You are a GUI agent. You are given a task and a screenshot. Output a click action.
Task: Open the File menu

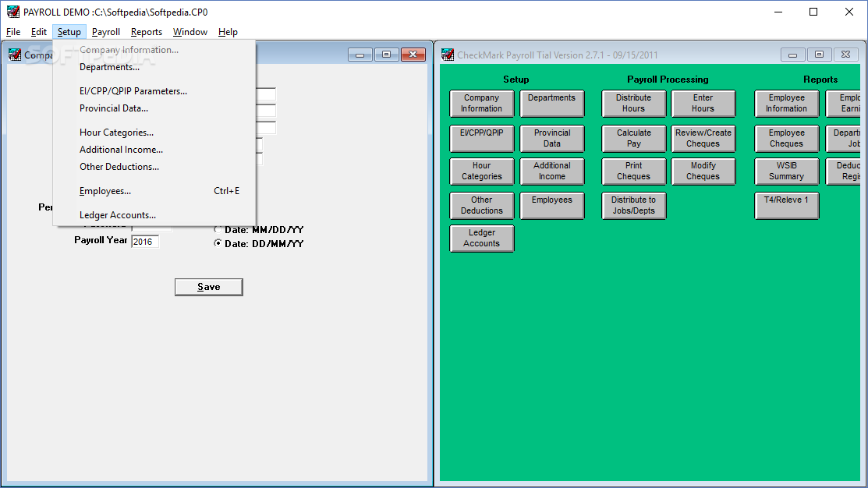pos(13,32)
